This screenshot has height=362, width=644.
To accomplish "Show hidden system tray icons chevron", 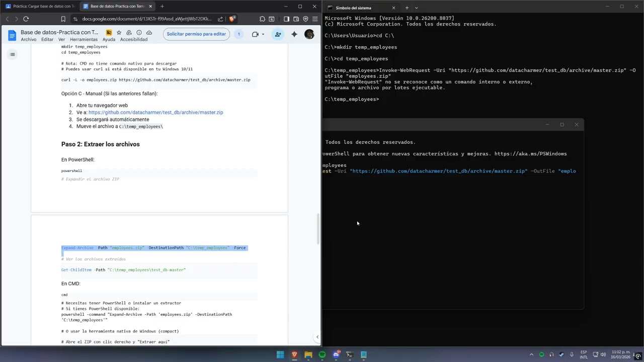I will point(531,354).
